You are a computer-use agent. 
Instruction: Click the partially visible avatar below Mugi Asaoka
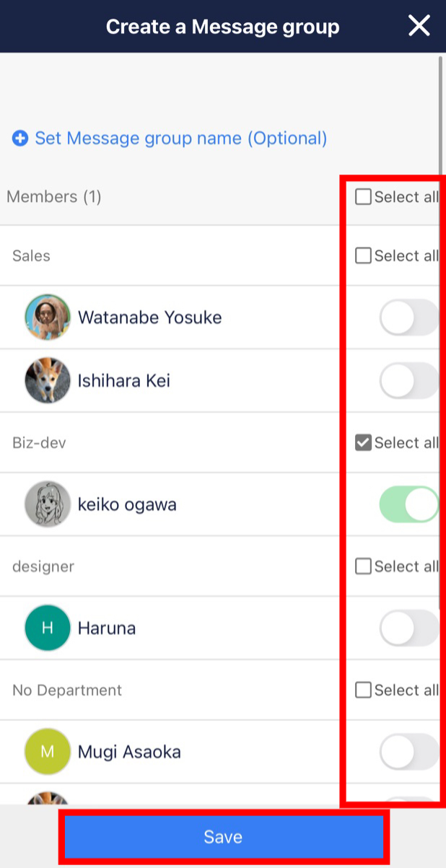coord(47,801)
